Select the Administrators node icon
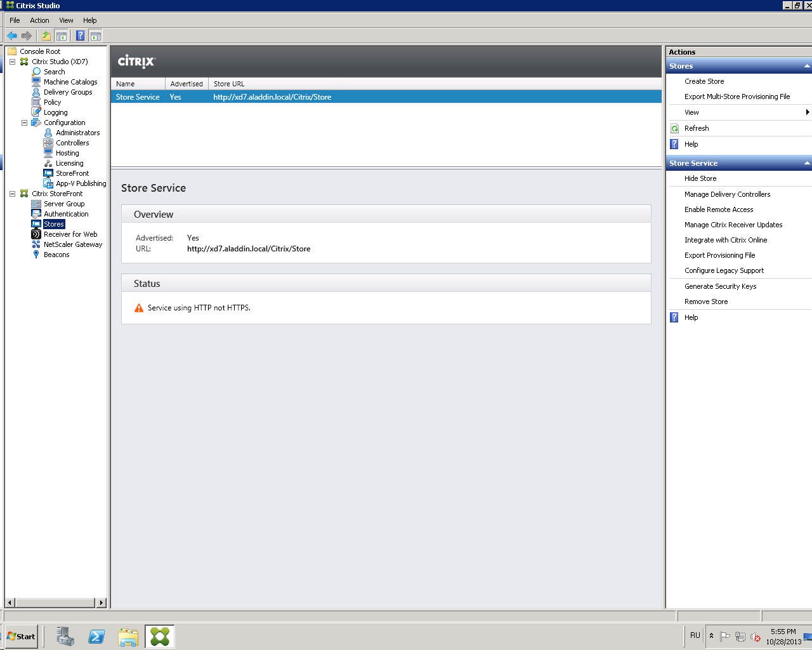This screenshot has width=812, height=650. [x=48, y=133]
